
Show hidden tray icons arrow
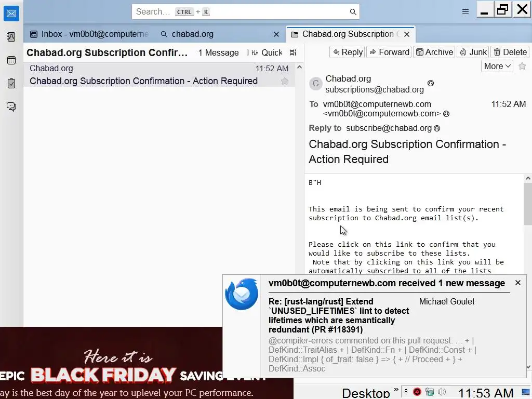coord(406,392)
